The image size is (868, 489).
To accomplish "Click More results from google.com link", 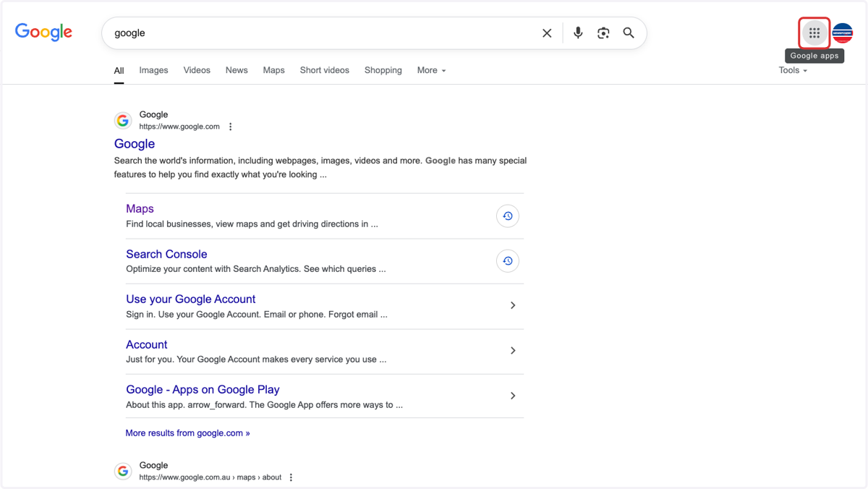I will click(187, 433).
